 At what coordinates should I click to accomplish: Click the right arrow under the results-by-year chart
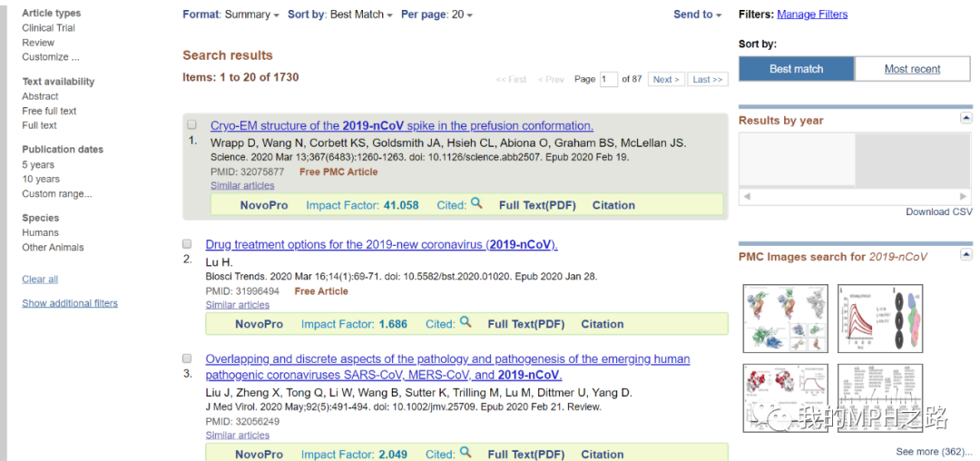coord(963,196)
